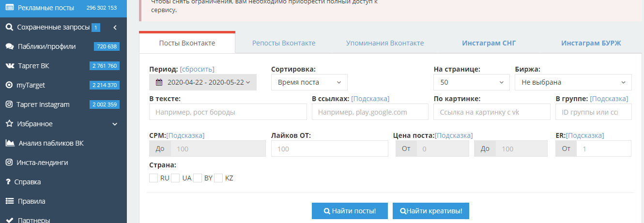
Task: Tick the UA country checkbox
Action: pos(175,178)
